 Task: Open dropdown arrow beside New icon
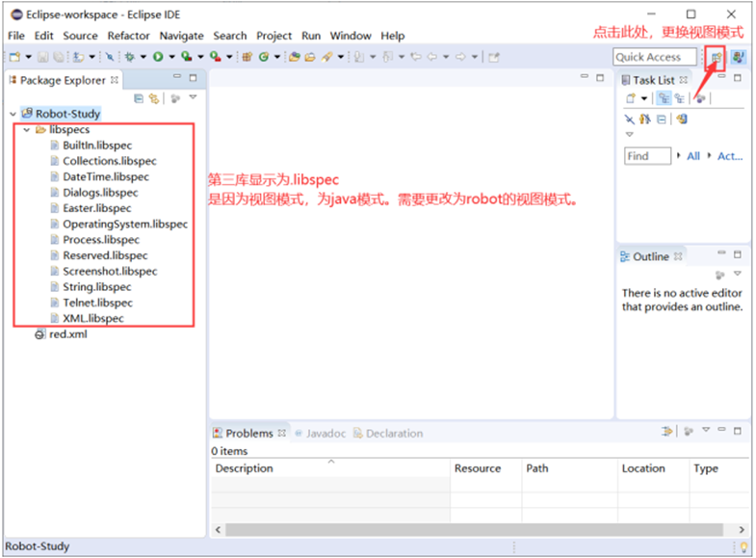point(29,57)
